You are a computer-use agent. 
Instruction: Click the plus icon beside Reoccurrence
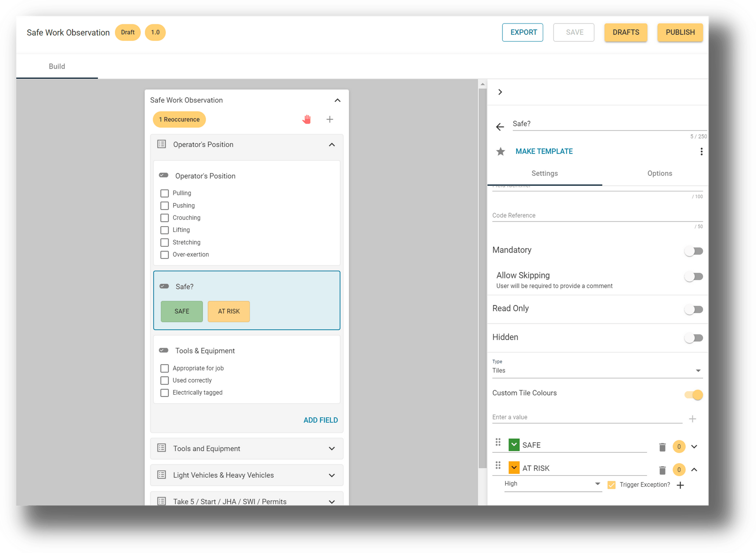tap(330, 120)
